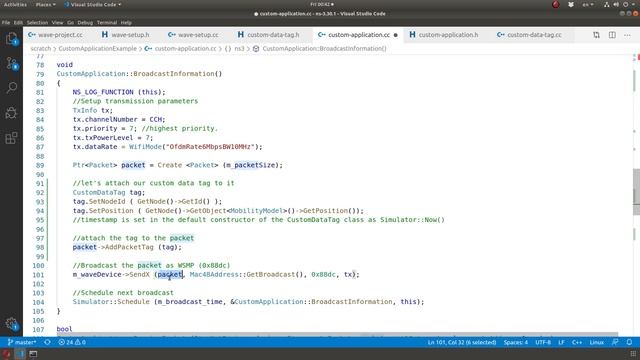Open the View menu
Viewport: 640px width, 360px height.
[x=58, y=22]
